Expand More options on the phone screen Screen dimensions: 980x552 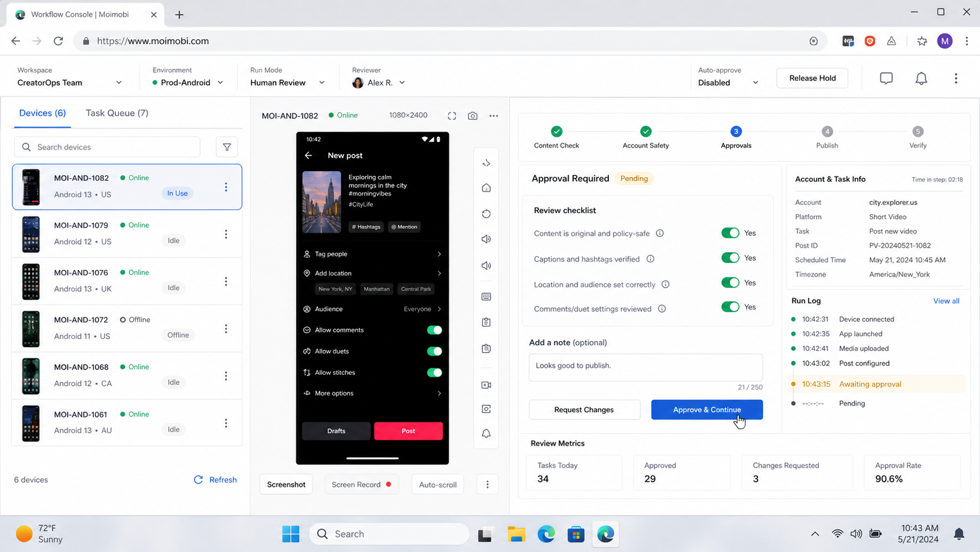coord(372,394)
